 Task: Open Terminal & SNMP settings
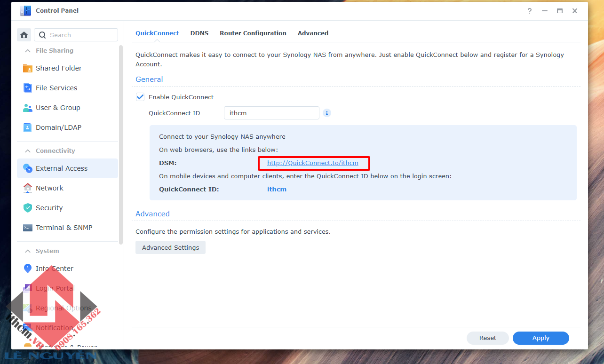(68, 228)
